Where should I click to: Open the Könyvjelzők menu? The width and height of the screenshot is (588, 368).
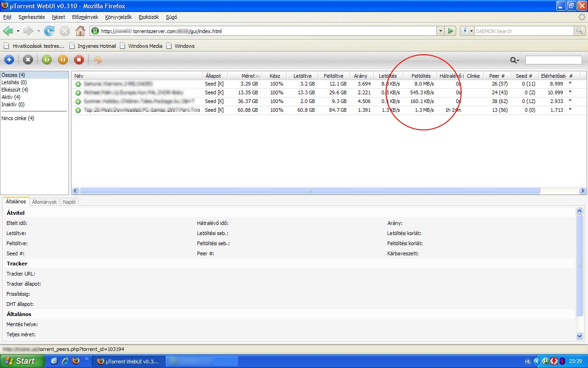click(118, 17)
